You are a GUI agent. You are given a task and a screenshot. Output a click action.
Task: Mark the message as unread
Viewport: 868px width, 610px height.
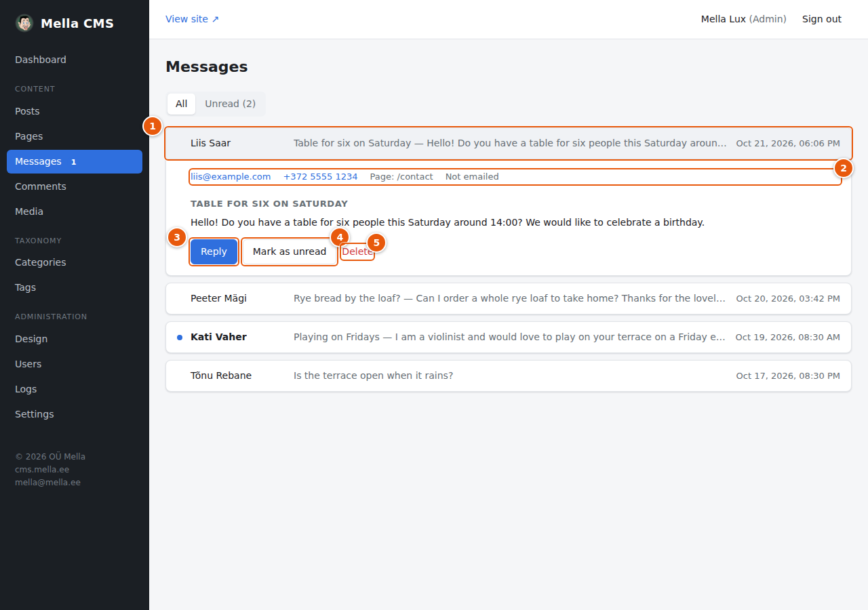[x=290, y=251]
